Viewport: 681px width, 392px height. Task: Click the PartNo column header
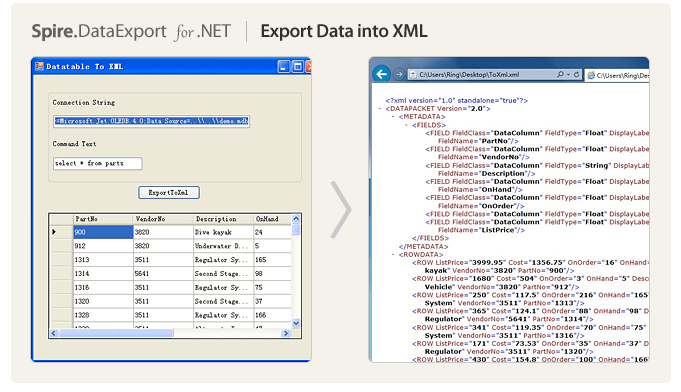(x=103, y=219)
